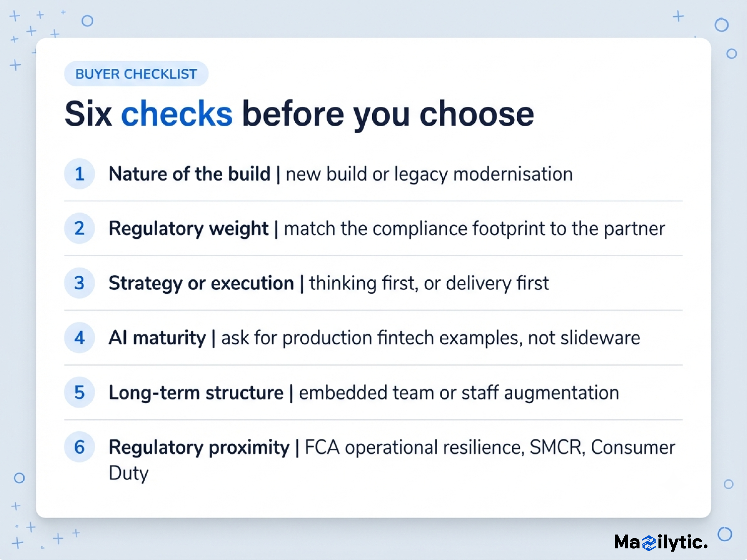The image size is (747, 560).
Task: Select 'Long-term structure' heading
Action: click(x=196, y=393)
